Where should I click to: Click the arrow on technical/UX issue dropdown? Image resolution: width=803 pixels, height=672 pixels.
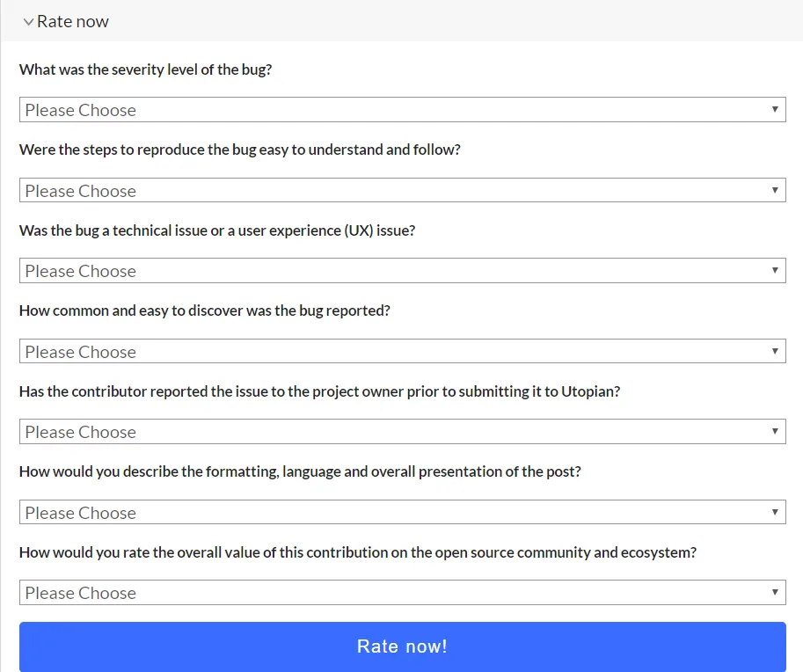[775, 271]
